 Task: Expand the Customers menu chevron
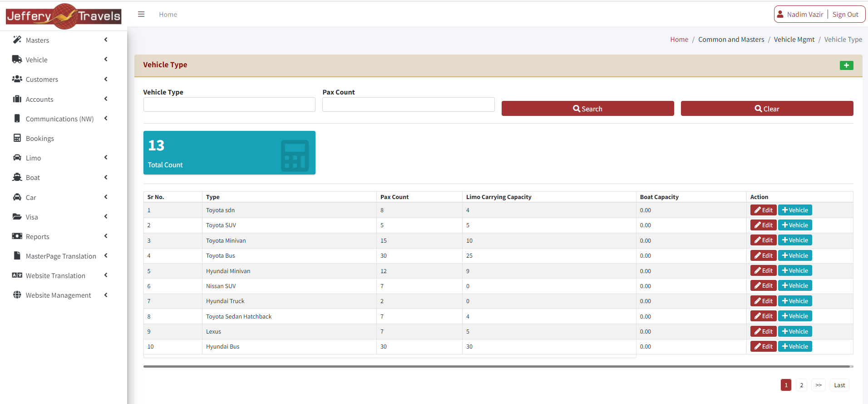[106, 79]
